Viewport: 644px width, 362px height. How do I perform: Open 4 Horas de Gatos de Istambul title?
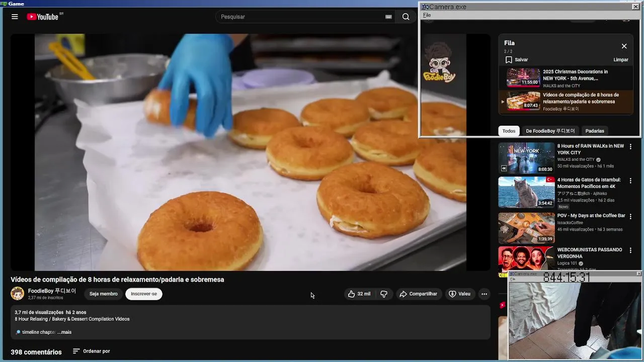coord(589,183)
